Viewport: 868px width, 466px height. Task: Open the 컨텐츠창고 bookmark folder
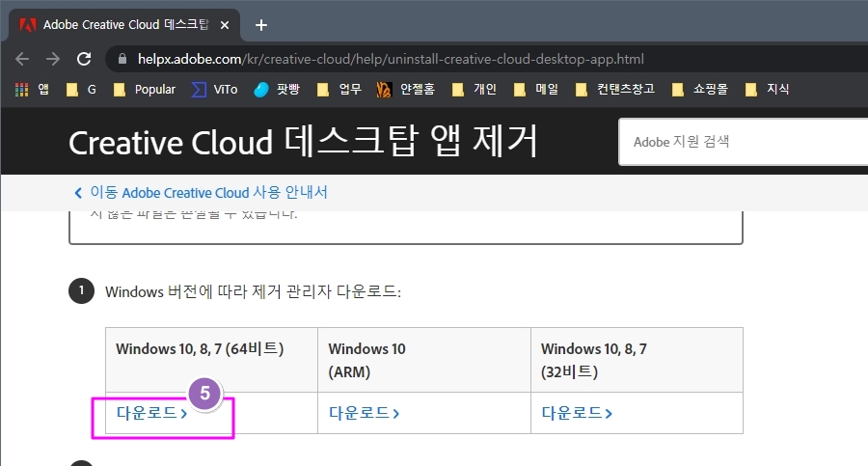pos(615,89)
